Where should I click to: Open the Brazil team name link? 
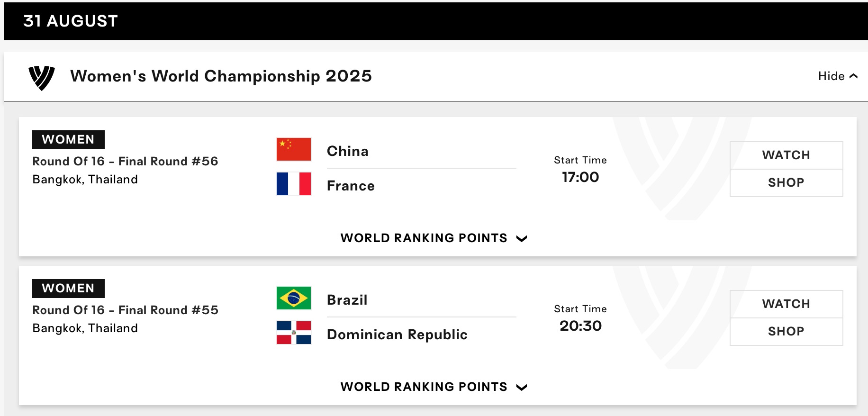(347, 300)
